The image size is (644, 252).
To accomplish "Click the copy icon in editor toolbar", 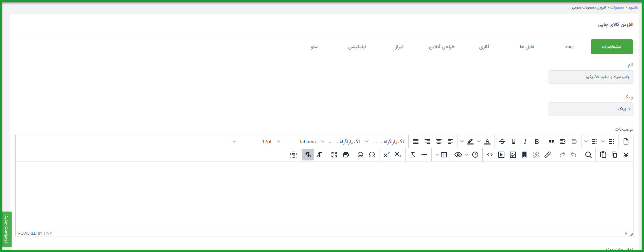I will pos(614,155).
